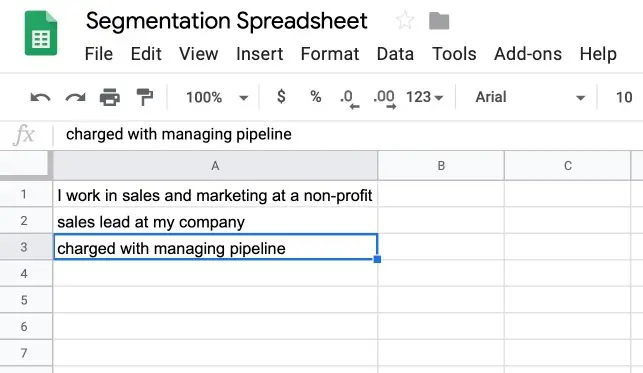Image resolution: width=643 pixels, height=373 pixels.
Task: Click the Print icon in toolbar
Action: [x=110, y=97]
